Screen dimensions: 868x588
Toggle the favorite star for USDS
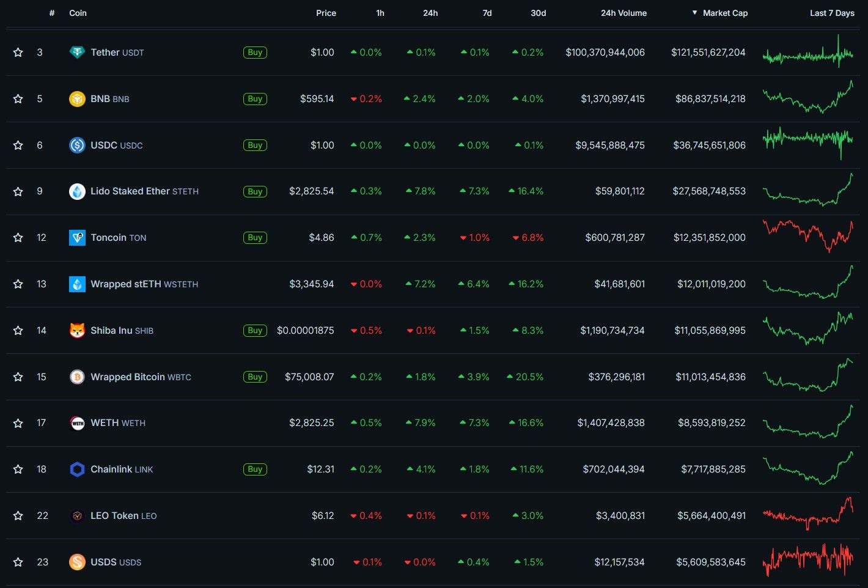click(18, 562)
